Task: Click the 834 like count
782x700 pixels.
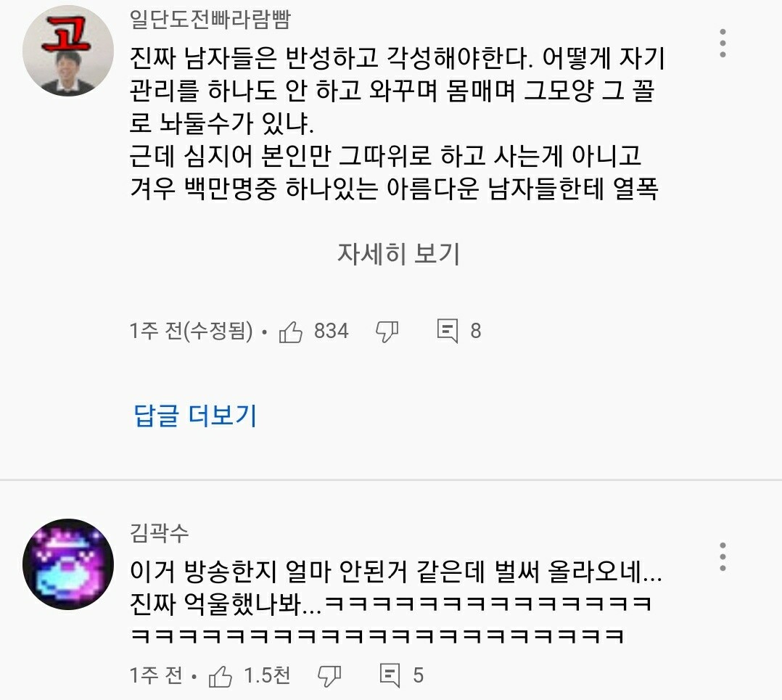Action: click(x=331, y=331)
